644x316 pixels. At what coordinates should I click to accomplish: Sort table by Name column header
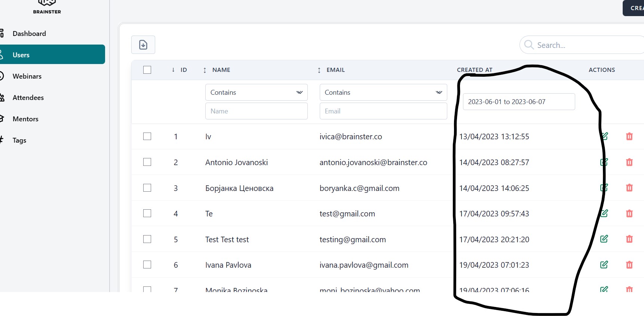[221, 70]
